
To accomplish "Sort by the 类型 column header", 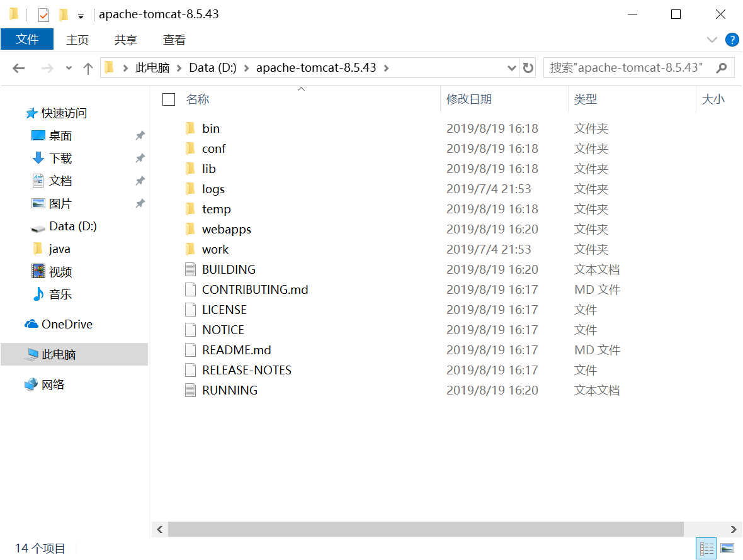I will coord(585,99).
